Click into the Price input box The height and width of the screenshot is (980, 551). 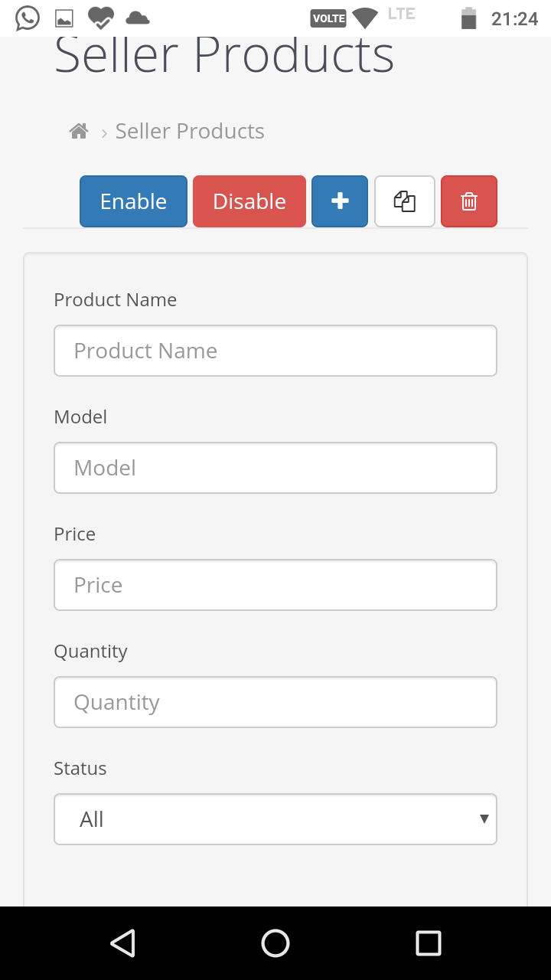pyautogui.click(x=275, y=585)
